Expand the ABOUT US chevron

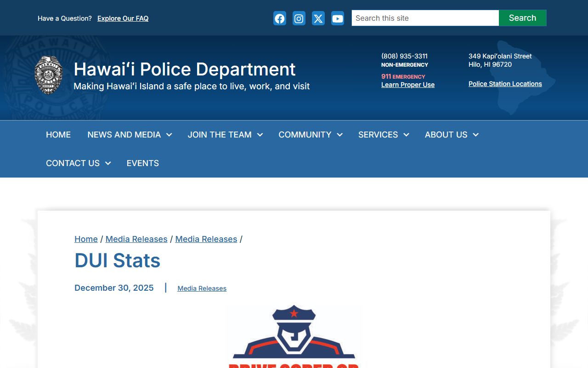(476, 135)
